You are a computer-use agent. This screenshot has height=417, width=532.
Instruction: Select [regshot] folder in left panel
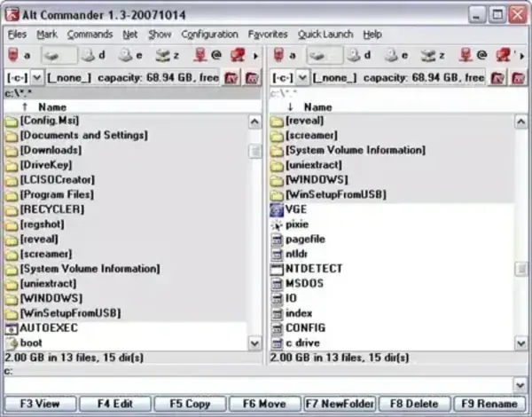pos(126,224)
